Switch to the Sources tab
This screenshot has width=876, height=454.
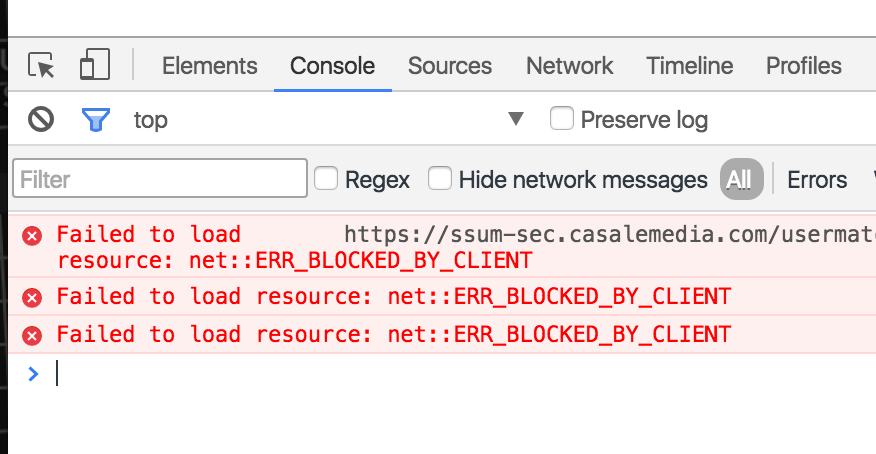click(x=450, y=66)
